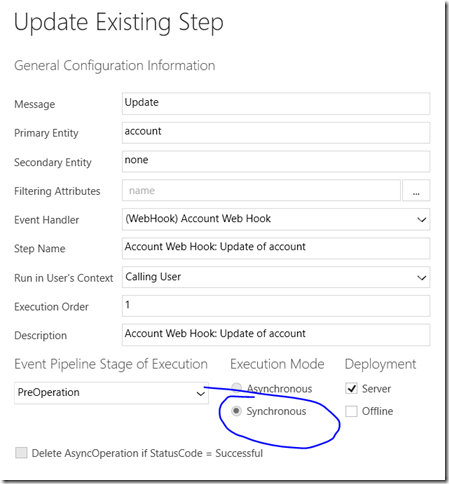The image size is (449, 484).
Task: Click the Step Name text field
Action: tap(276, 248)
